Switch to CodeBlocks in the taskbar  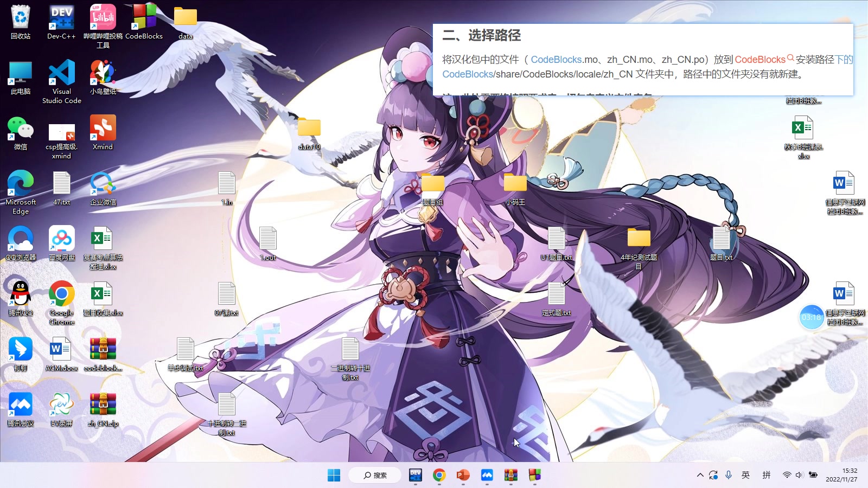pyautogui.click(x=535, y=476)
